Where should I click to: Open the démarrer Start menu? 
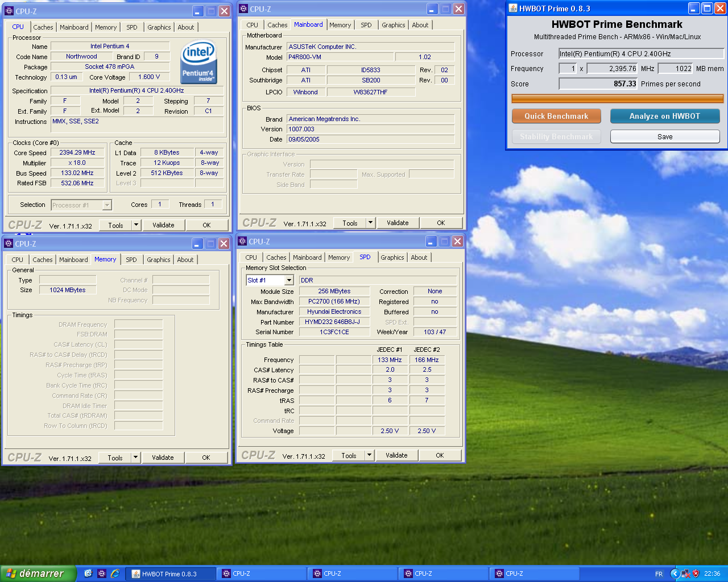[x=38, y=573]
